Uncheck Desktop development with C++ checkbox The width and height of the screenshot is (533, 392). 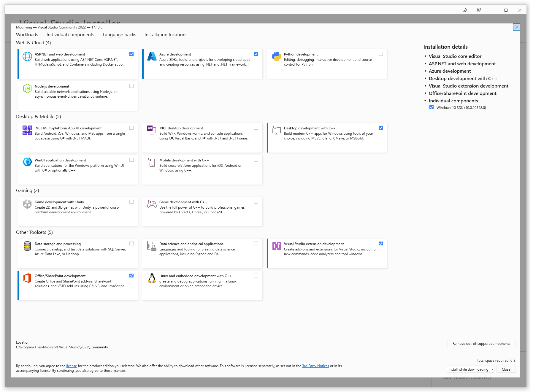coord(381,128)
